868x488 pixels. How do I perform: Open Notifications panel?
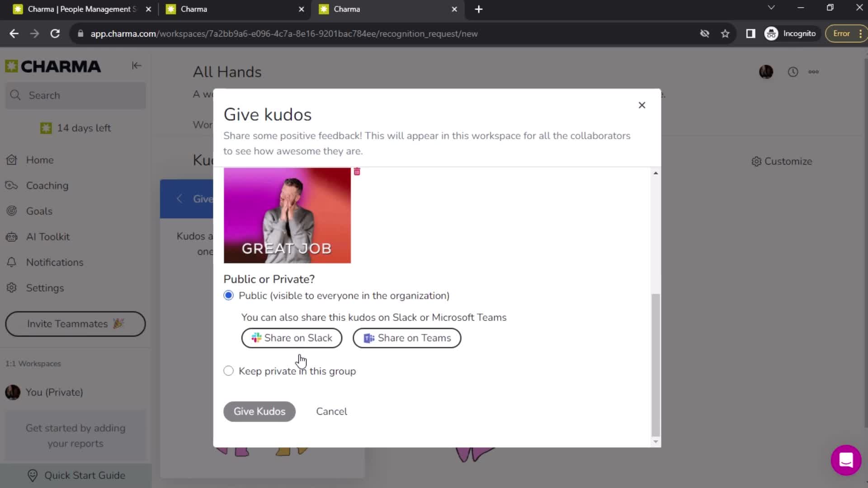click(54, 262)
